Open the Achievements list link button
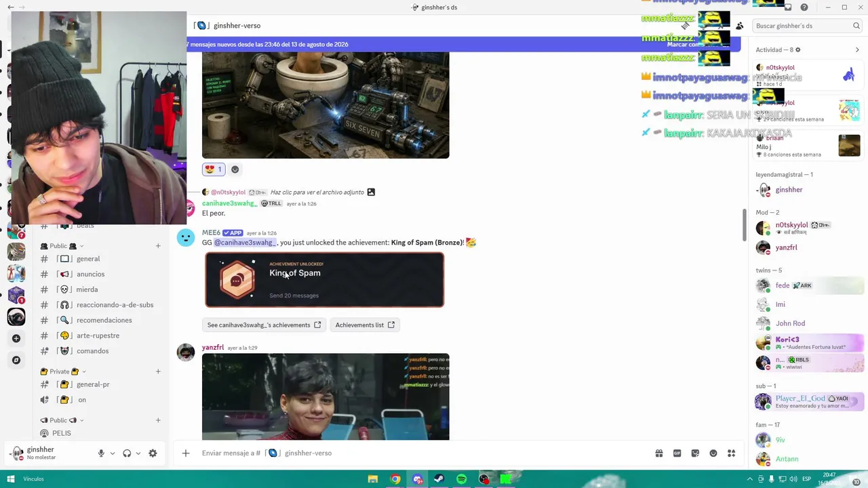The height and width of the screenshot is (488, 868). (x=365, y=325)
